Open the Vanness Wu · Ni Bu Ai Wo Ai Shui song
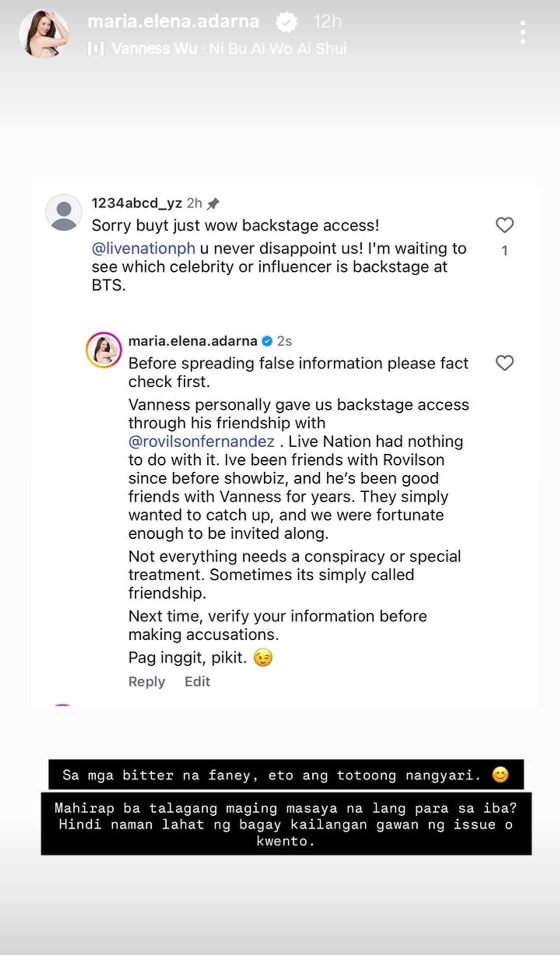 pyautogui.click(x=229, y=49)
